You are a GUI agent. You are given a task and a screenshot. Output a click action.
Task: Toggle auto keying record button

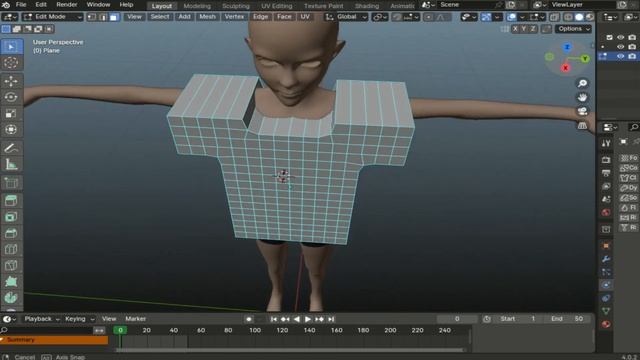249,319
